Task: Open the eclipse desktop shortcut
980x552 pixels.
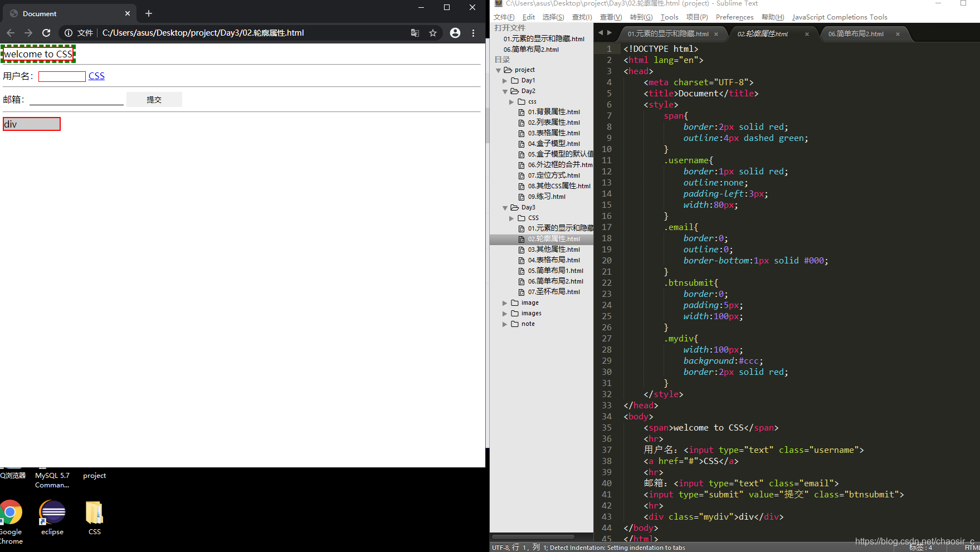Action: coord(52,518)
